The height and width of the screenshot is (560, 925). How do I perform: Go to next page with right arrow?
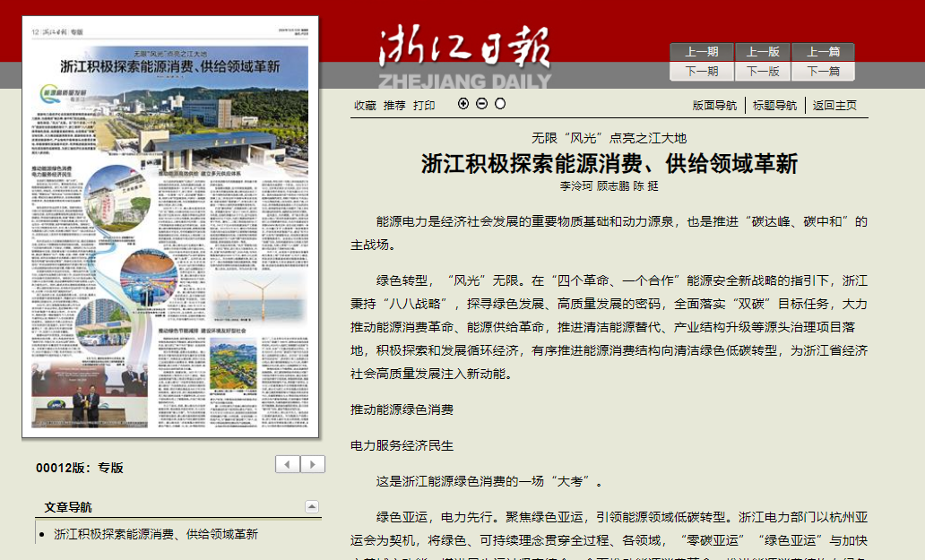313,464
